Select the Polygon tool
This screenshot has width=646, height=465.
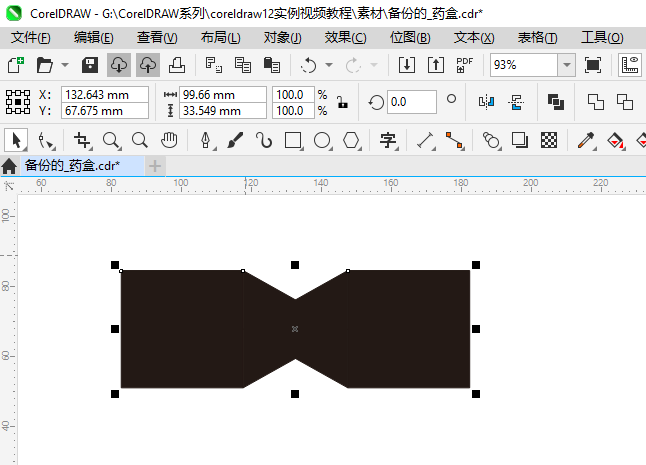point(351,140)
